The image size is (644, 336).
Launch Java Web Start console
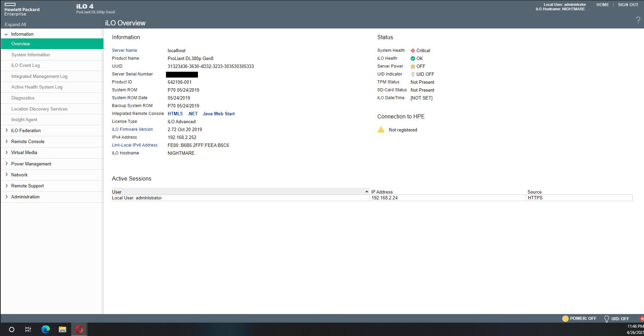(219, 114)
